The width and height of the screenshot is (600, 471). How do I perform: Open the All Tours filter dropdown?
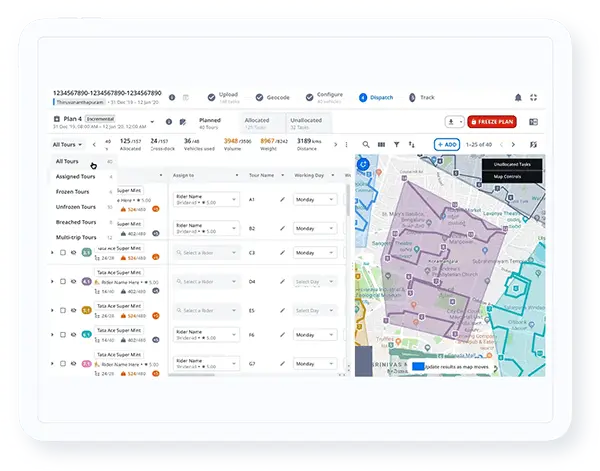(67, 145)
